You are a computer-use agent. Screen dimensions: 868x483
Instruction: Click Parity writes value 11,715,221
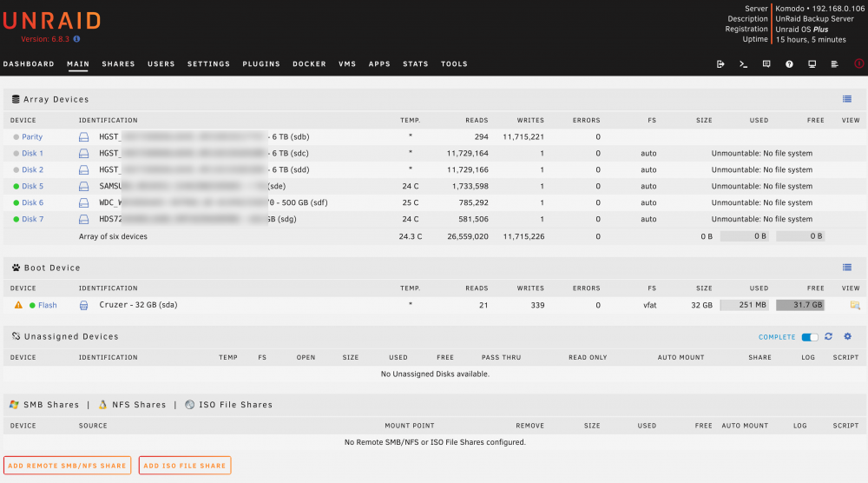click(x=523, y=136)
